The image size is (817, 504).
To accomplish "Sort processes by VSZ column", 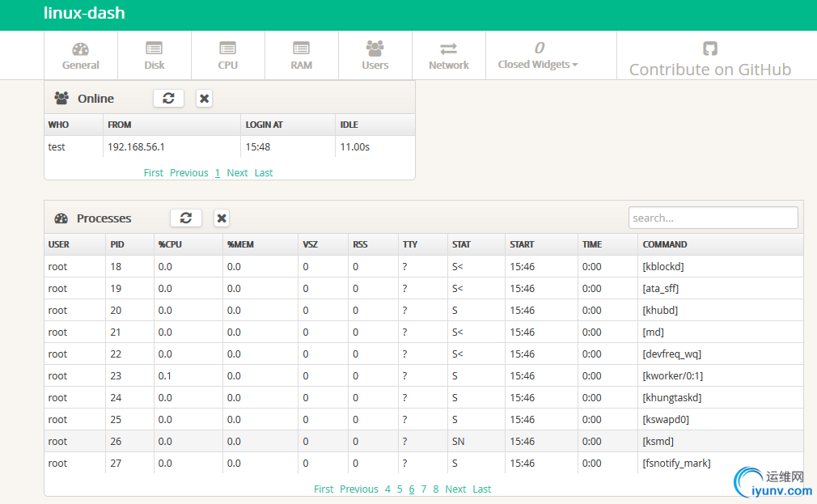I will (323, 244).
